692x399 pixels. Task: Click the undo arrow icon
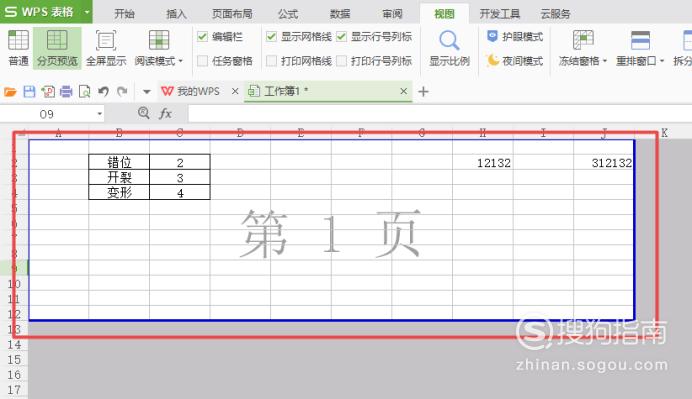coord(103,91)
